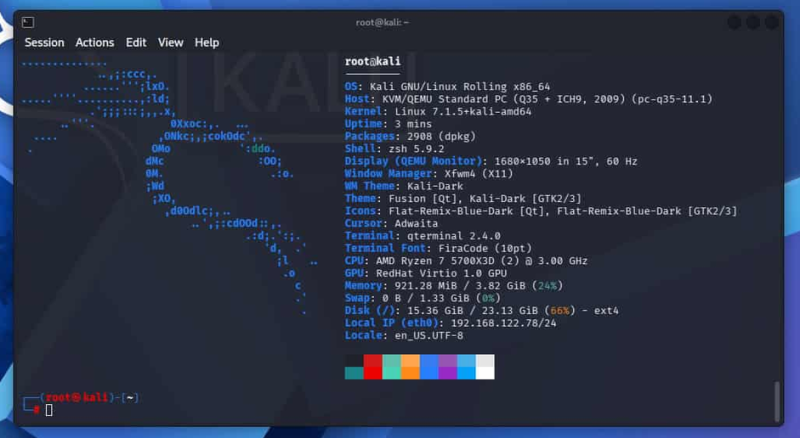Click the shell prompt cursor block
The image size is (800, 438).
49,410
